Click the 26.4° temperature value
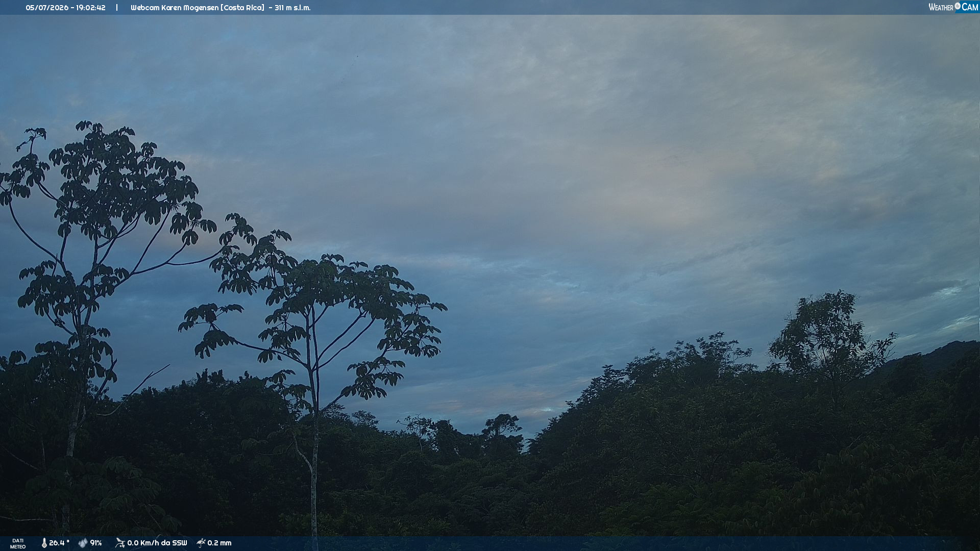Screen dimensions: 980x551 [59, 543]
